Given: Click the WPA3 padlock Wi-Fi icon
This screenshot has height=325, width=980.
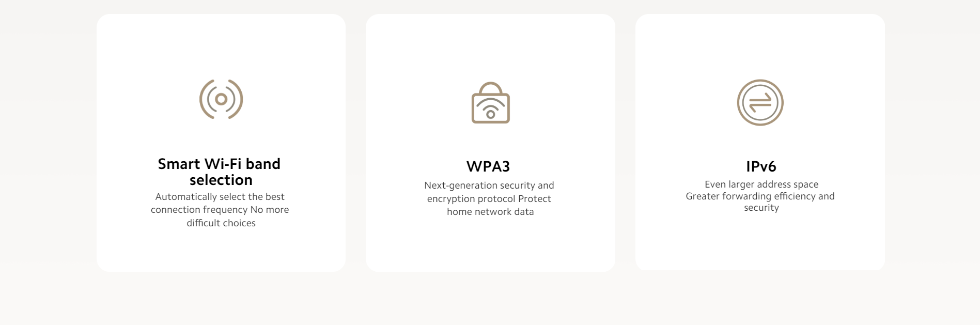Looking at the screenshot, I should click(x=490, y=103).
